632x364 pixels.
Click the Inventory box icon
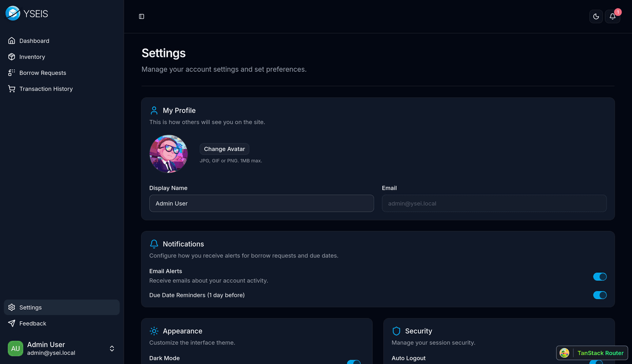coord(12,57)
